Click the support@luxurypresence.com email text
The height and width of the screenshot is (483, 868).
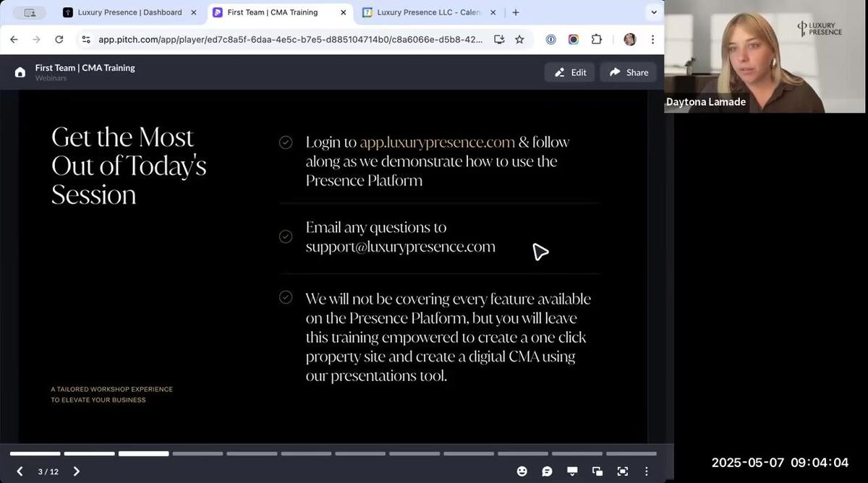click(401, 247)
